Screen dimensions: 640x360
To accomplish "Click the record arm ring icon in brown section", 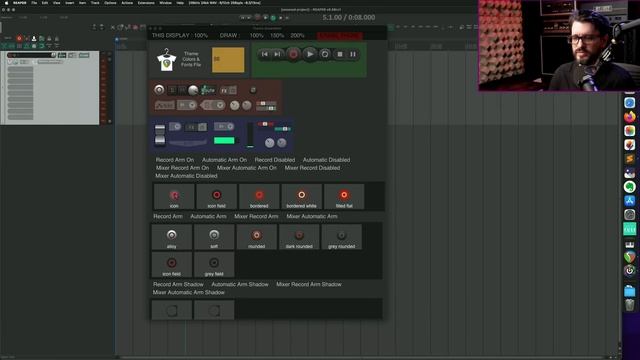I will pos(159,90).
